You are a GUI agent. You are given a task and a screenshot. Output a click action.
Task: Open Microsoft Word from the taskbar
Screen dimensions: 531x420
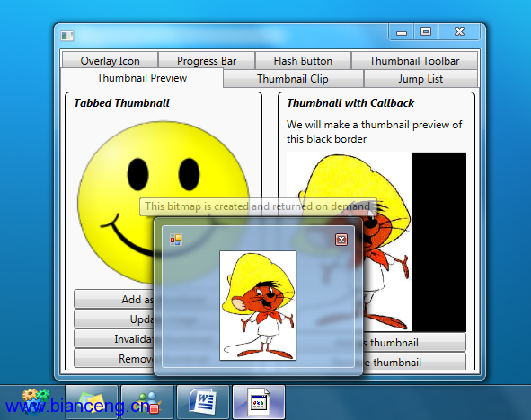[x=203, y=402]
